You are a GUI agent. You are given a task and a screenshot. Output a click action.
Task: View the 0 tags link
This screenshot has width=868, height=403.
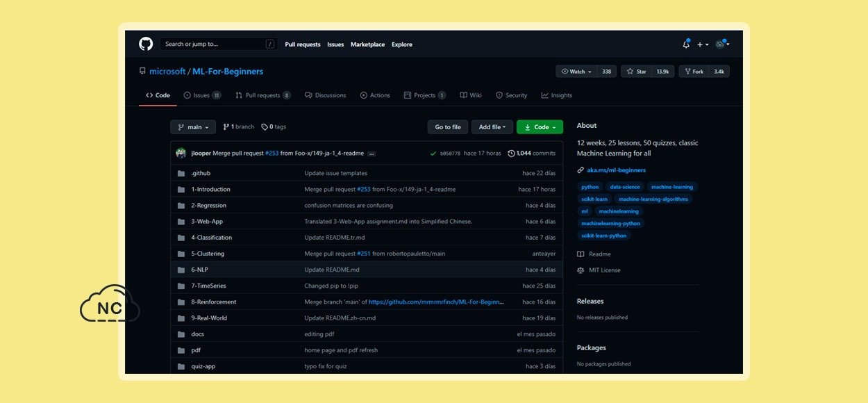(274, 127)
